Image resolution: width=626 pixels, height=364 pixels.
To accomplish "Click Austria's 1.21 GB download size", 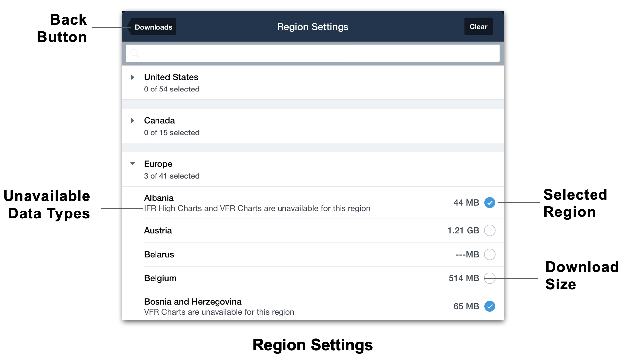I will (463, 230).
